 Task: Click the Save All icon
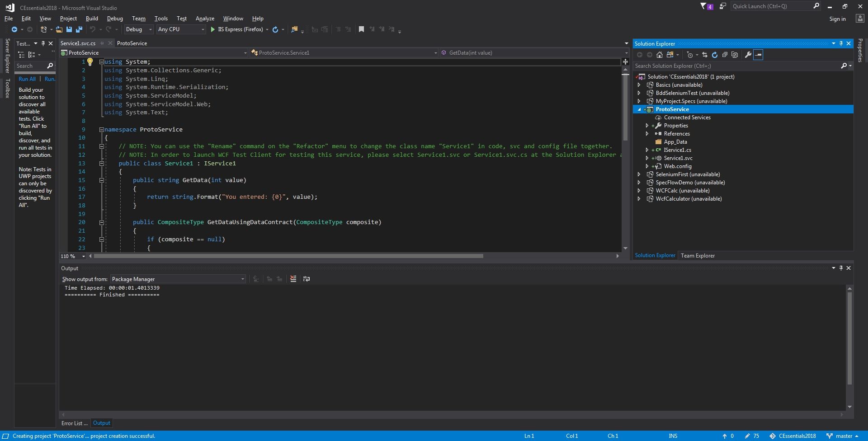[x=79, y=29]
